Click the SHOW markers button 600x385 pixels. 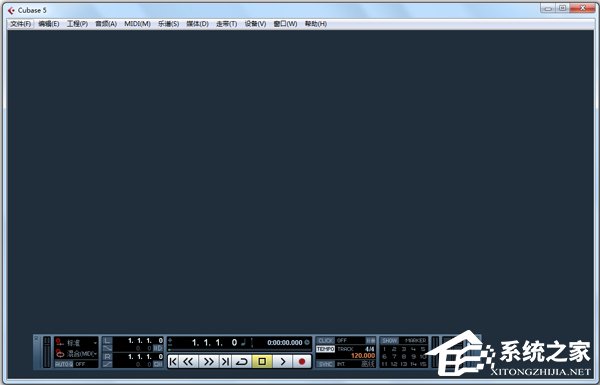point(390,340)
